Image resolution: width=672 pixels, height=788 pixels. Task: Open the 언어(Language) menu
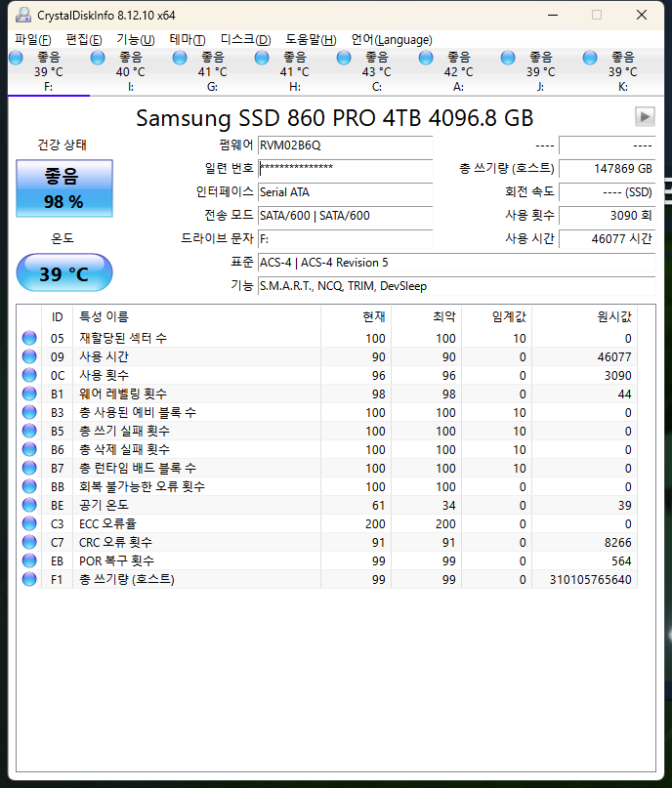[x=392, y=40]
